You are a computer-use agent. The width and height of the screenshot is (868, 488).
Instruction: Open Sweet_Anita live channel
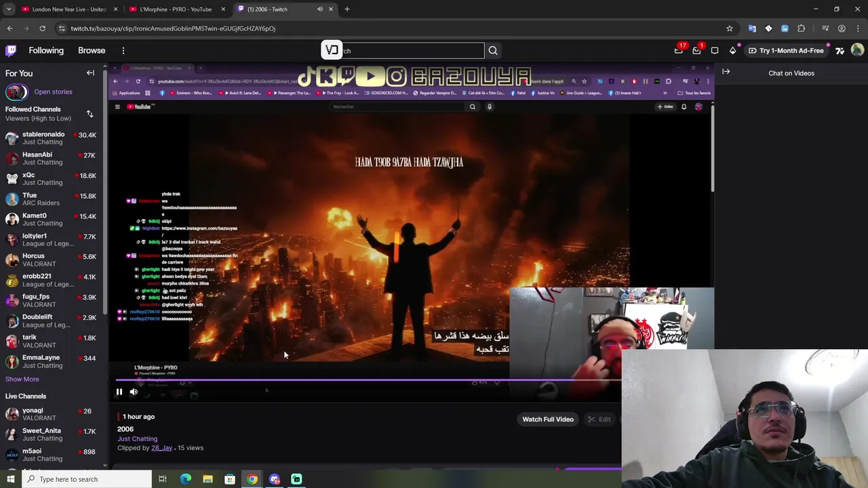point(52,435)
